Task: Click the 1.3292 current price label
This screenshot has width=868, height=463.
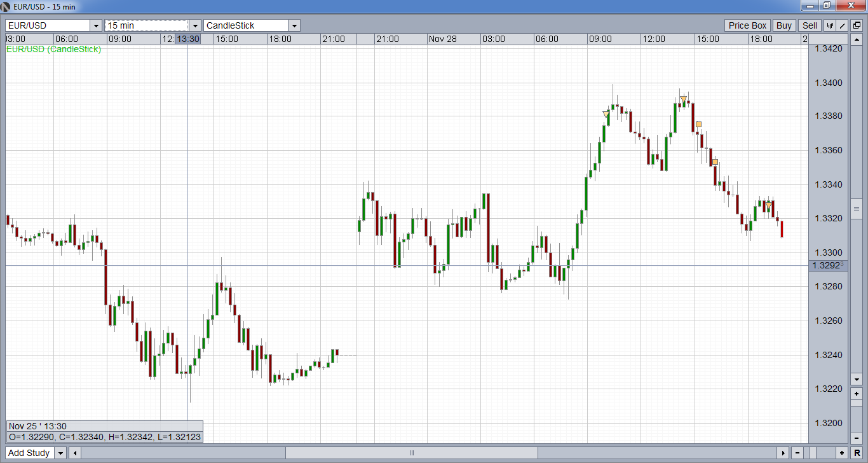Action: click(x=827, y=265)
